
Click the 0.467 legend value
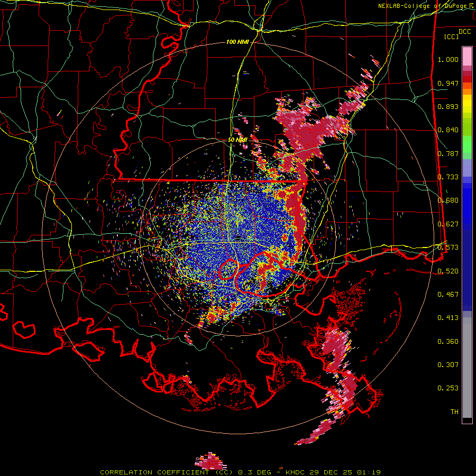448,295
